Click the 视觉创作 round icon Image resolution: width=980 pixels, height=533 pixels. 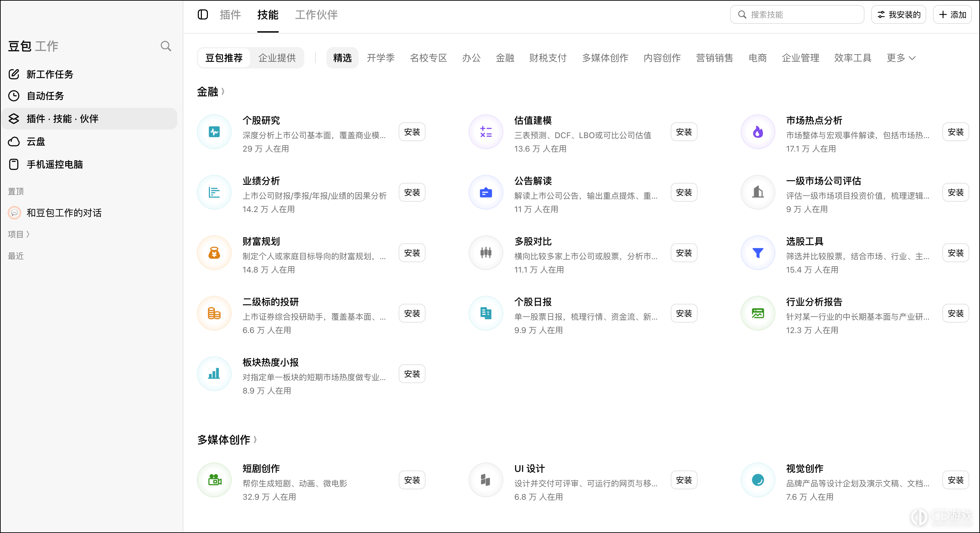(758, 480)
